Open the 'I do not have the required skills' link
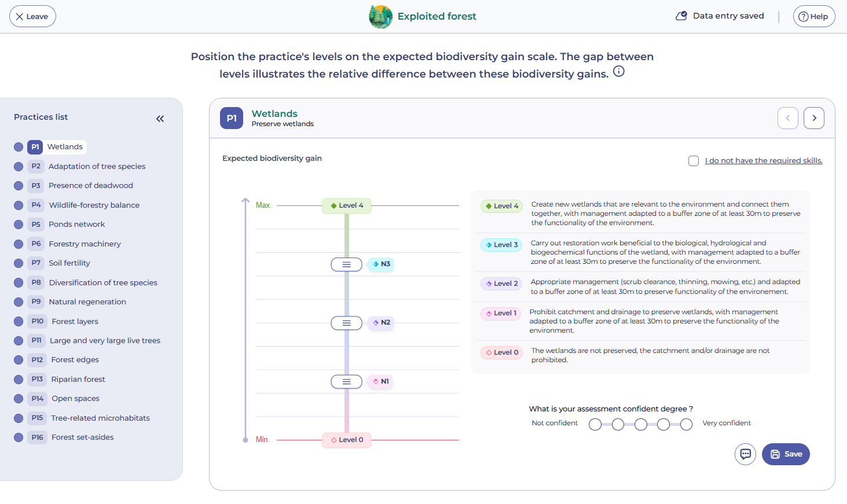 coord(764,161)
